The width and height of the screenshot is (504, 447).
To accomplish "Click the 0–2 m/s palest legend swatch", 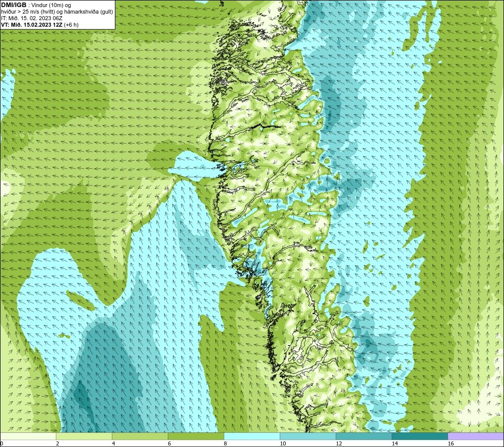I will [x=28, y=436].
